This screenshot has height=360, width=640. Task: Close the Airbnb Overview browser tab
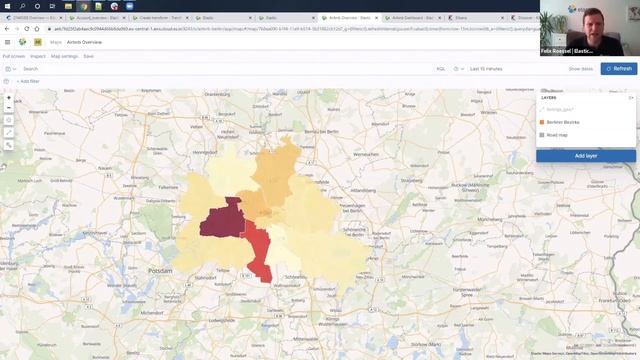(376, 18)
